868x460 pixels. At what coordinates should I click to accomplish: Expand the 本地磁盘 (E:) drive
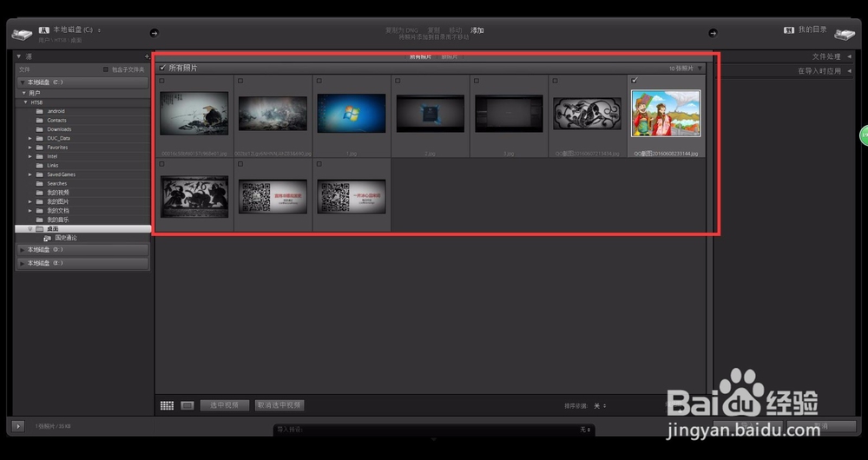[23, 264]
